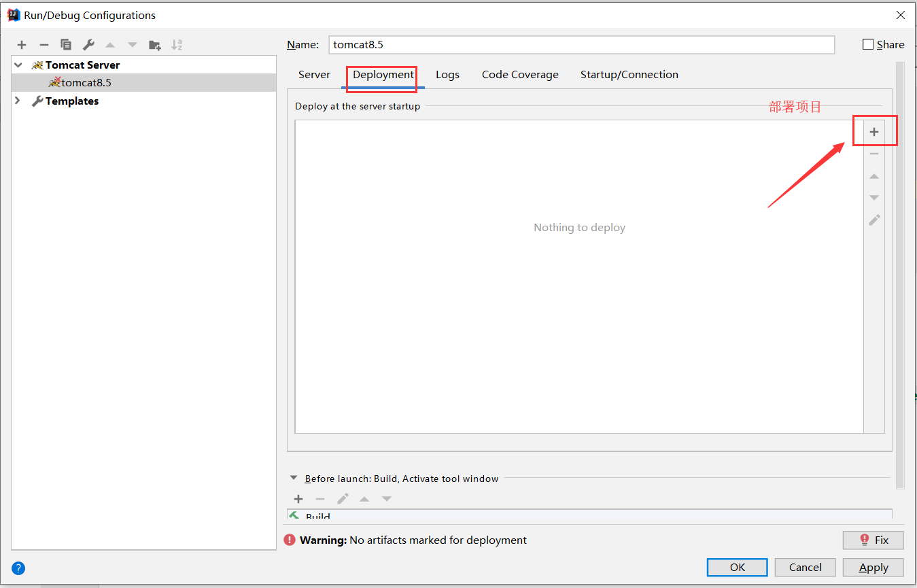Image resolution: width=917 pixels, height=588 pixels.
Task: Create a new configuration folder
Action: coord(154,45)
